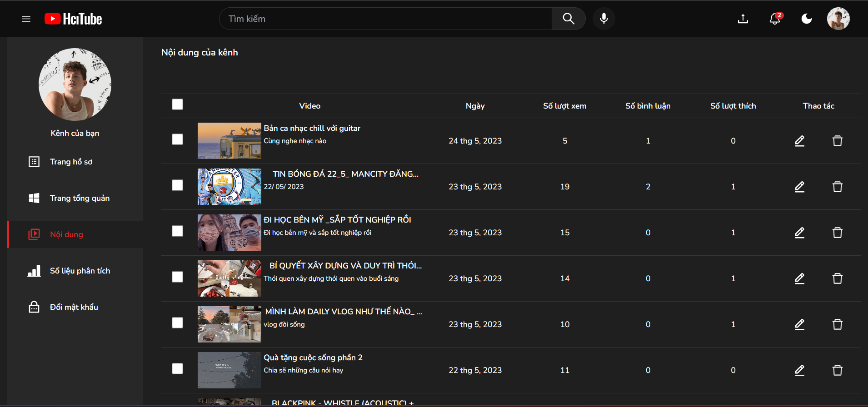
Task: Click title BÍ QUYẾT XÂY DỰNG VÀ DUY TRÌ
Action: [x=345, y=266]
